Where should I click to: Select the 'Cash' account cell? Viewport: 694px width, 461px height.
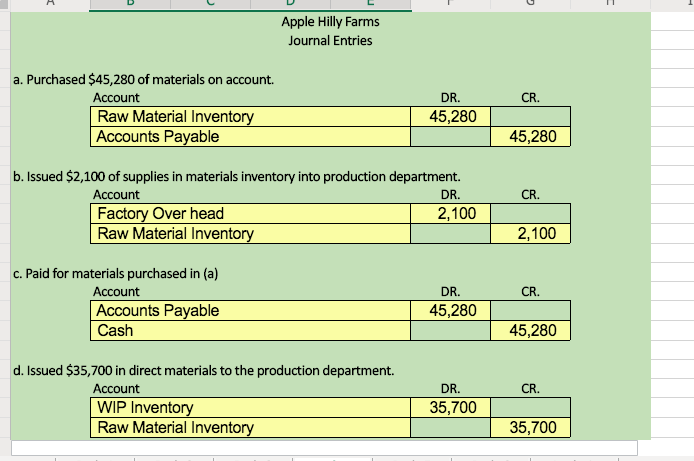tap(251, 330)
